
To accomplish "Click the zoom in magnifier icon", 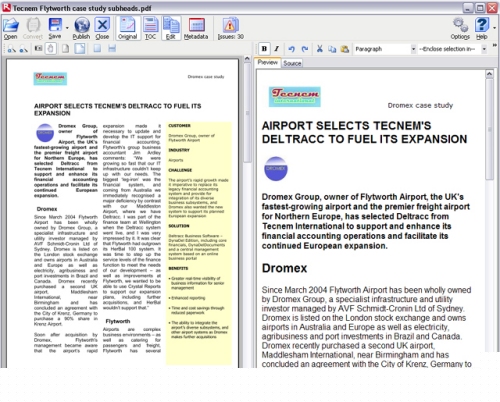I will pyautogui.click(x=12, y=49).
